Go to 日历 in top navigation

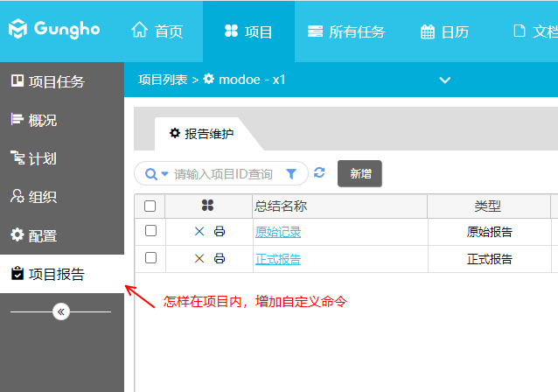pos(444,31)
